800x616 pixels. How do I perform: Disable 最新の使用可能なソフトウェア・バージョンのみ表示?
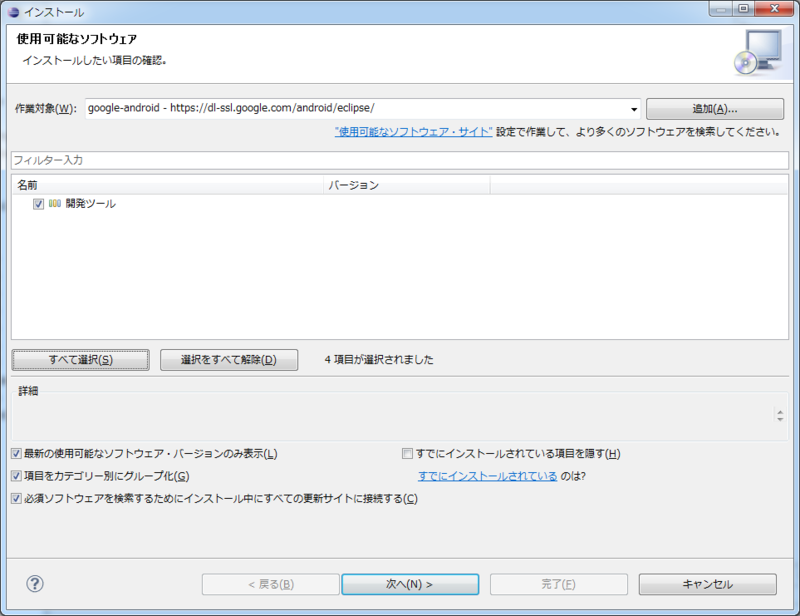click(15, 453)
